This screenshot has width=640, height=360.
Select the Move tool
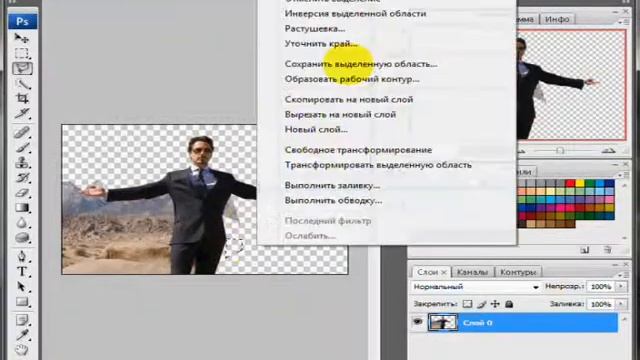coord(21,38)
